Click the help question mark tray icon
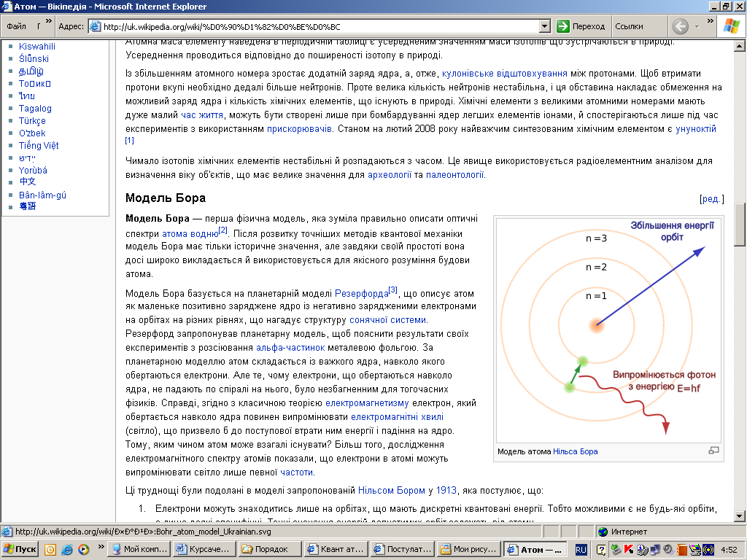 (601, 550)
